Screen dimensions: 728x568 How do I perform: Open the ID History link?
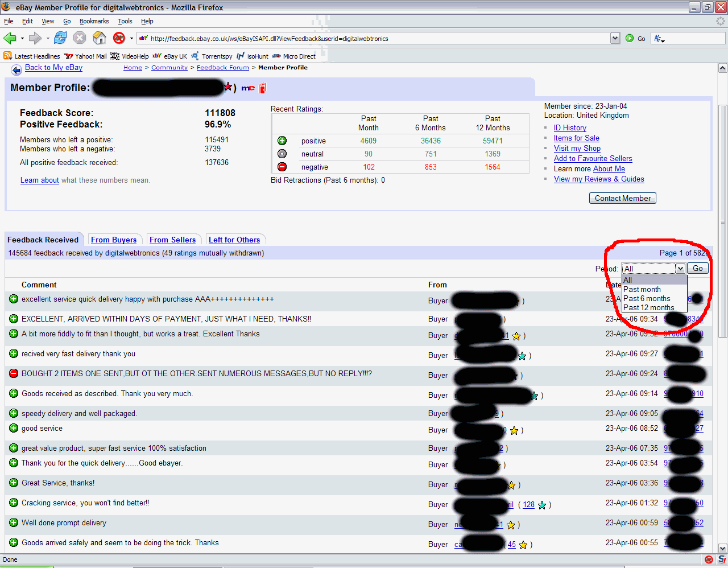(x=570, y=127)
